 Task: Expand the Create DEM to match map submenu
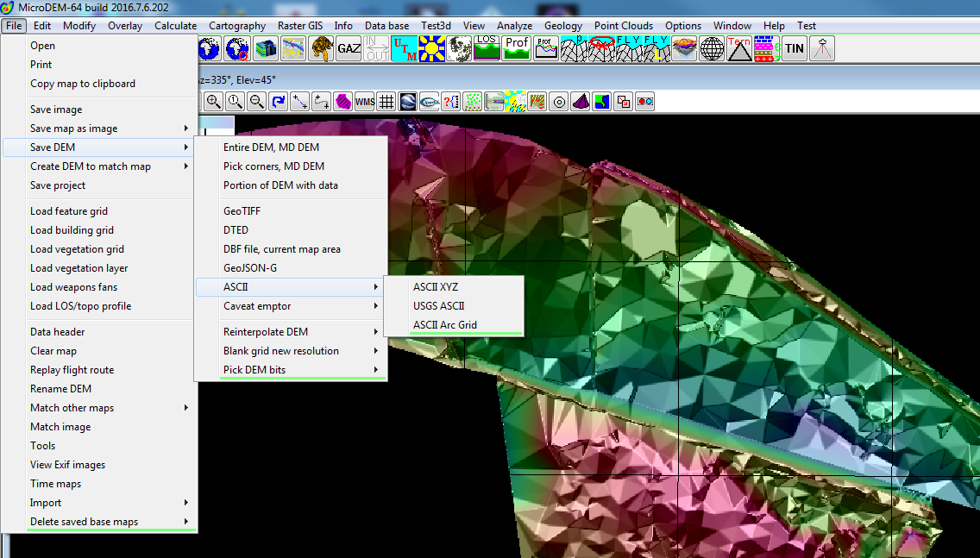(x=100, y=166)
